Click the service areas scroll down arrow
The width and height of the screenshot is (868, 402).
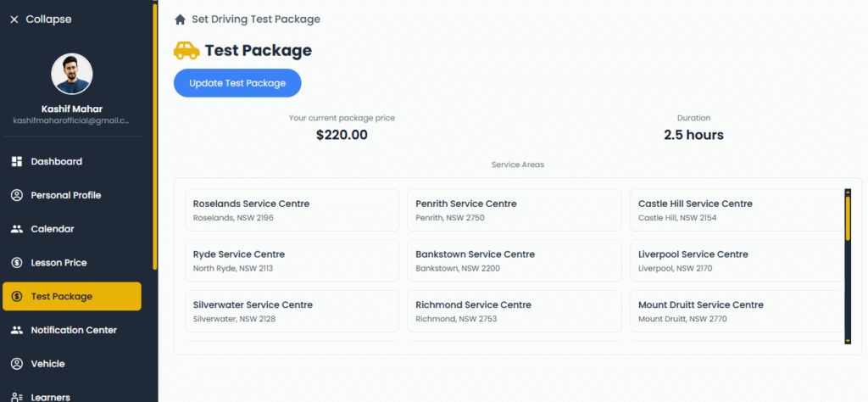point(848,339)
